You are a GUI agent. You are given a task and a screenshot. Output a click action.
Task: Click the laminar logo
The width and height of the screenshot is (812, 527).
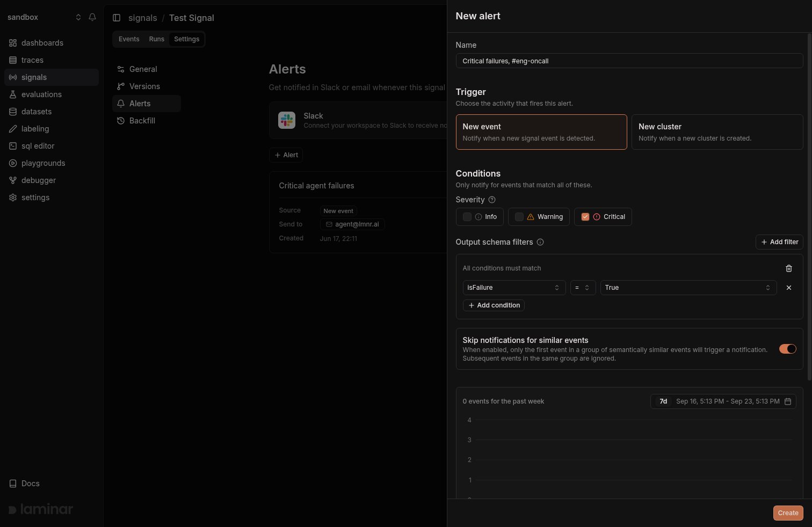41,509
